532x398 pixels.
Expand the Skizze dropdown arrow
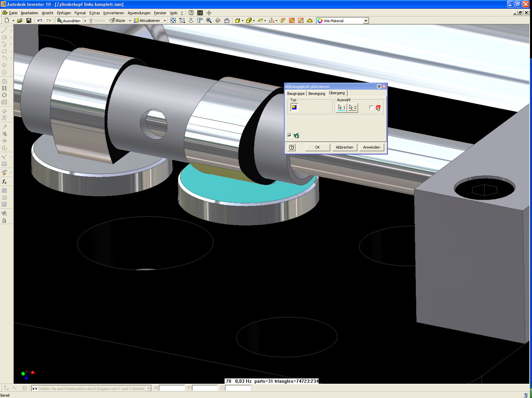[x=130, y=21]
